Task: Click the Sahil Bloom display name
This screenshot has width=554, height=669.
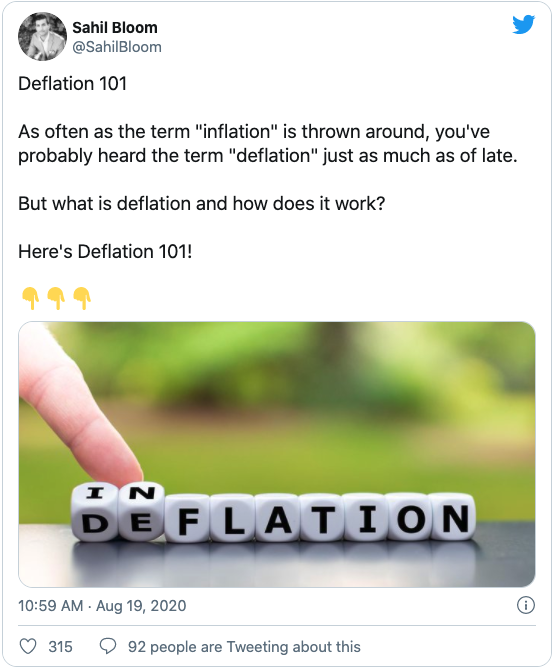Action: [115, 28]
